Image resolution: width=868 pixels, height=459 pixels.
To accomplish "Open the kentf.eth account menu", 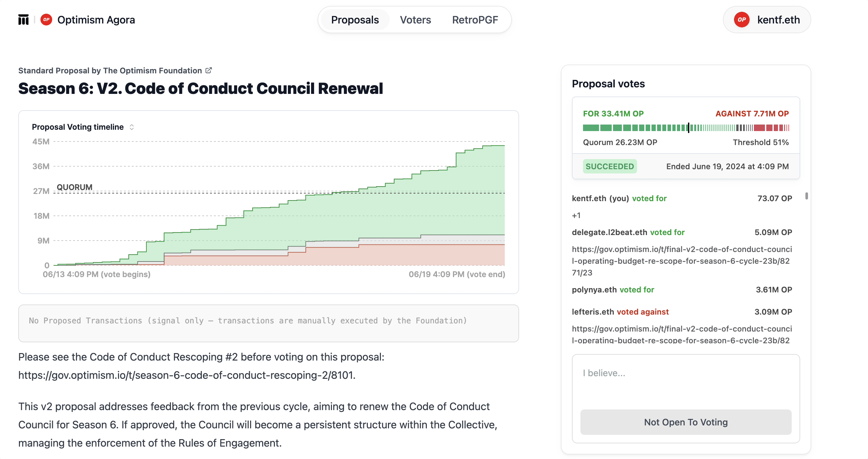I will coord(767,20).
